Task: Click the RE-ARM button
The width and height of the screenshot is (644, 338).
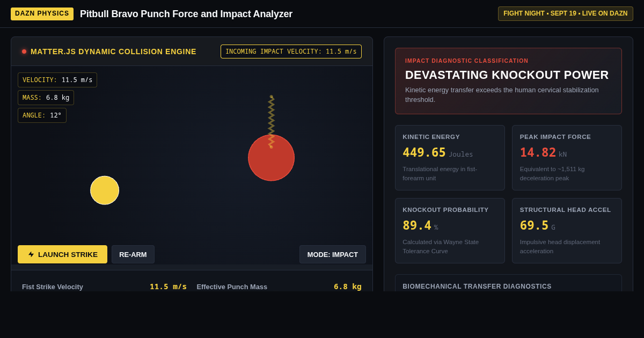Action: (133, 254)
